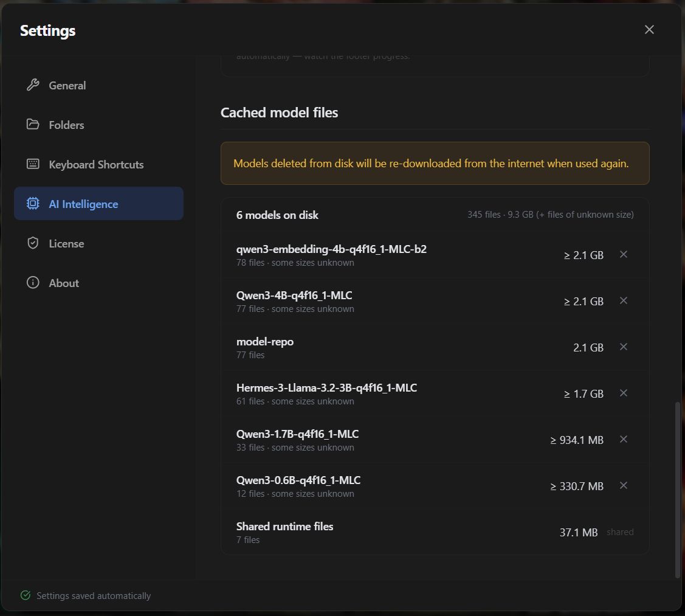Open the Folders settings section
This screenshot has height=616, width=685.
(x=98, y=125)
